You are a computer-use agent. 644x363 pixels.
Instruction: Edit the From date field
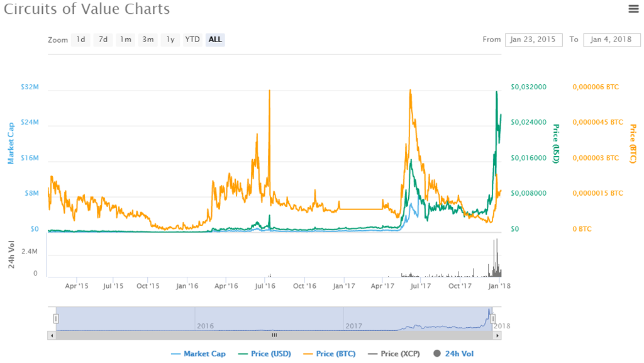(x=533, y=40)
